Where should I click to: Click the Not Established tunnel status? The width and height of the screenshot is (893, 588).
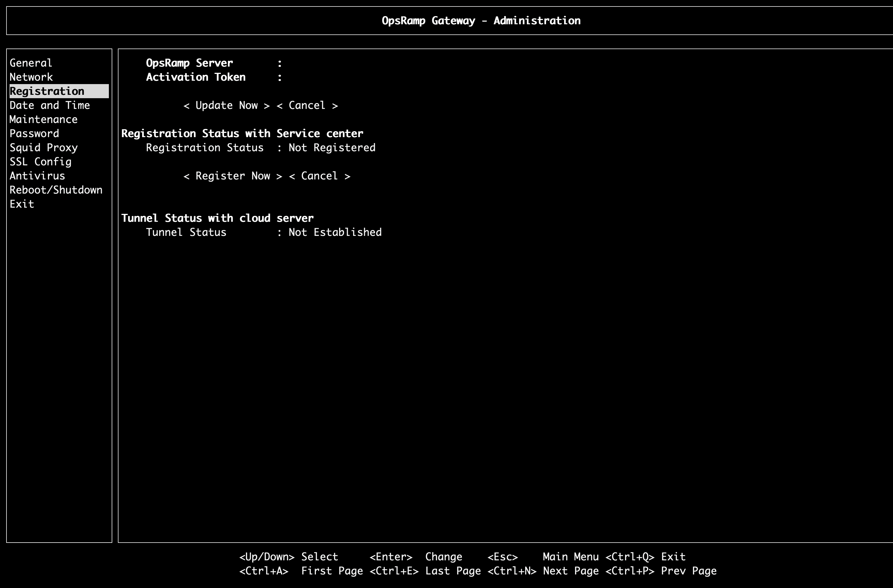335,232
